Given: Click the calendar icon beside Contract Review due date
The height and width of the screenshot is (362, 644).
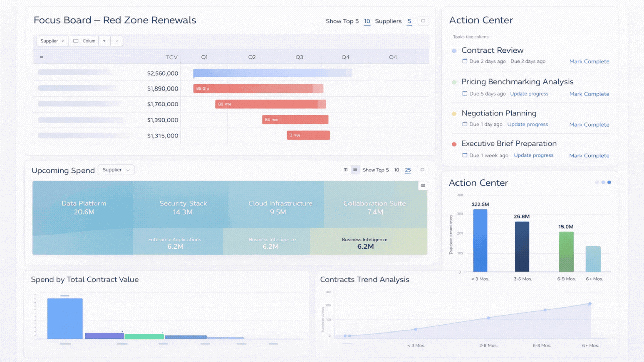Looking at the screenshot, I should click(465, 61).
